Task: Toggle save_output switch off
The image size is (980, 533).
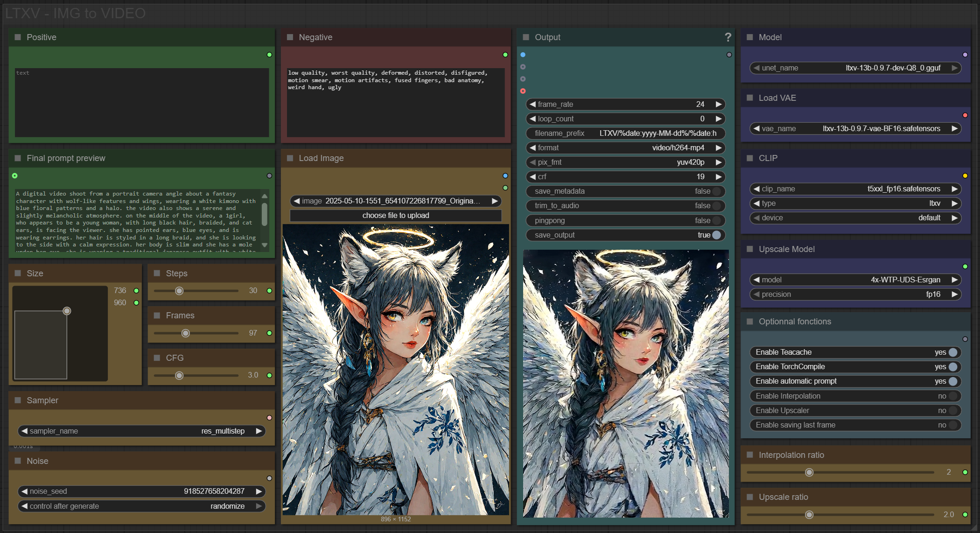Action: 717,235
